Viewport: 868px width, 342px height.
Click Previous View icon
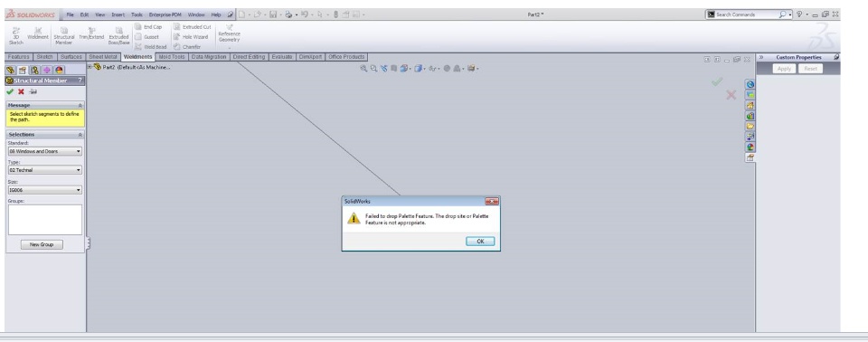pyautogui.click(x=383, y=69)
